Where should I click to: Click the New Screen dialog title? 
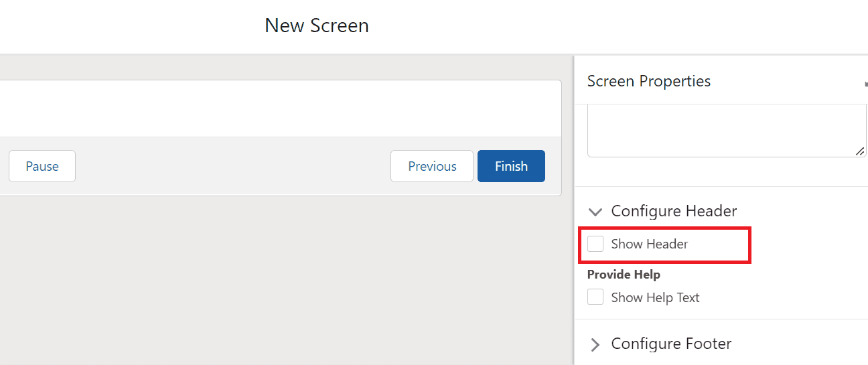317,25
